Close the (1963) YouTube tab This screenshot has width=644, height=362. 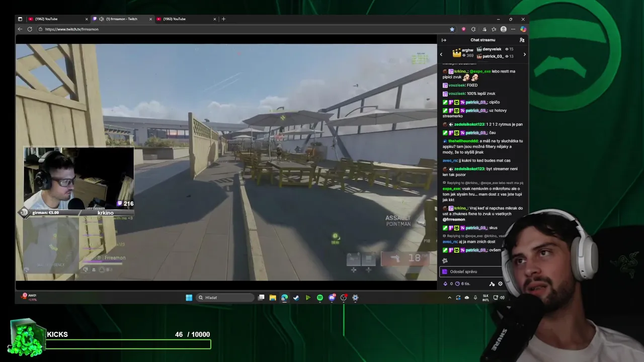215,19
